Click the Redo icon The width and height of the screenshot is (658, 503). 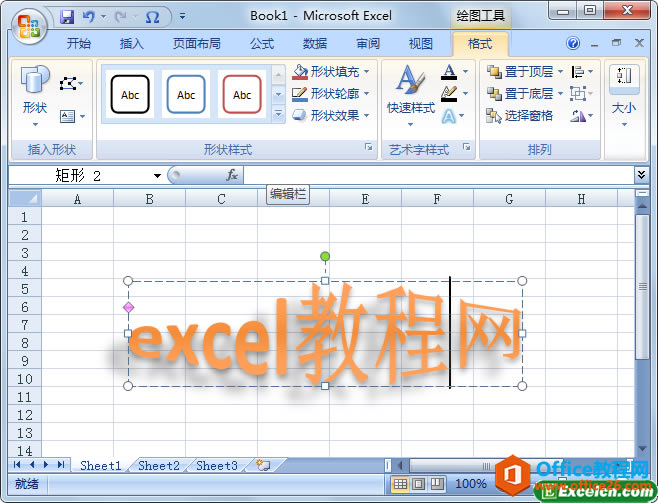[x=120, y=17]
